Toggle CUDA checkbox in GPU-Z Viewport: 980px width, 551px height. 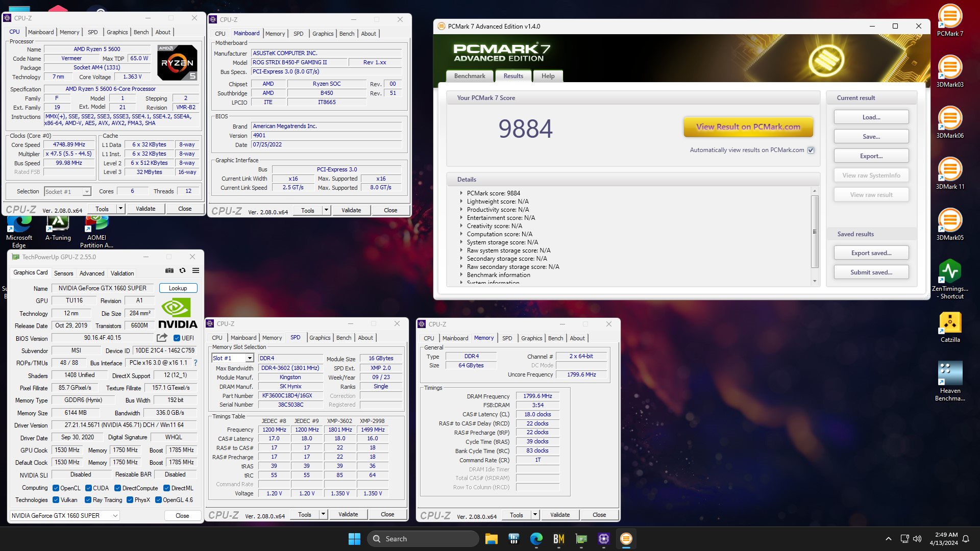pos(88,488)
